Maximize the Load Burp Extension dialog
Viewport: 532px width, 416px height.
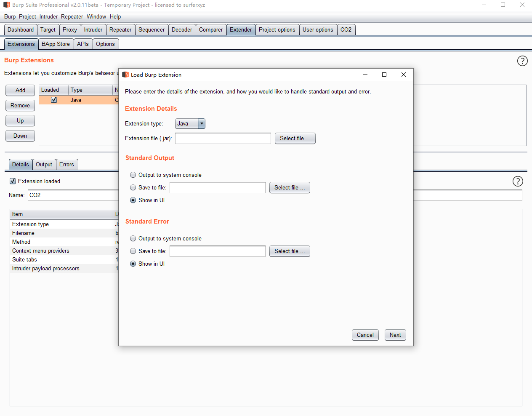(x=384, y=75)
